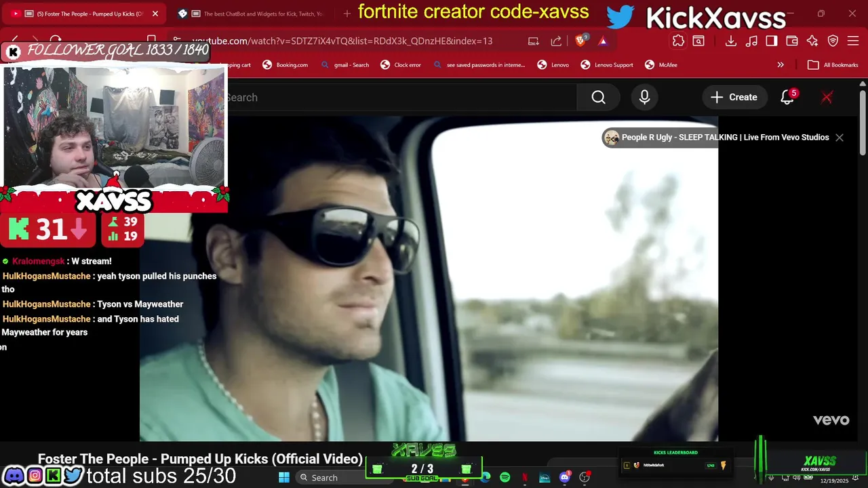The height and width of the screenshot is (488, 868).
Task: Click the install/cast screen icon in address bar
Action: (x=534, y=41)
